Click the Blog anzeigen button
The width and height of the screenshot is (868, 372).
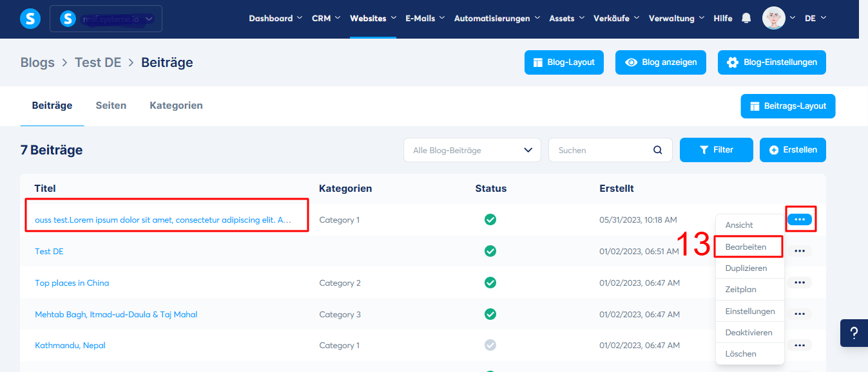coord(661,62)
